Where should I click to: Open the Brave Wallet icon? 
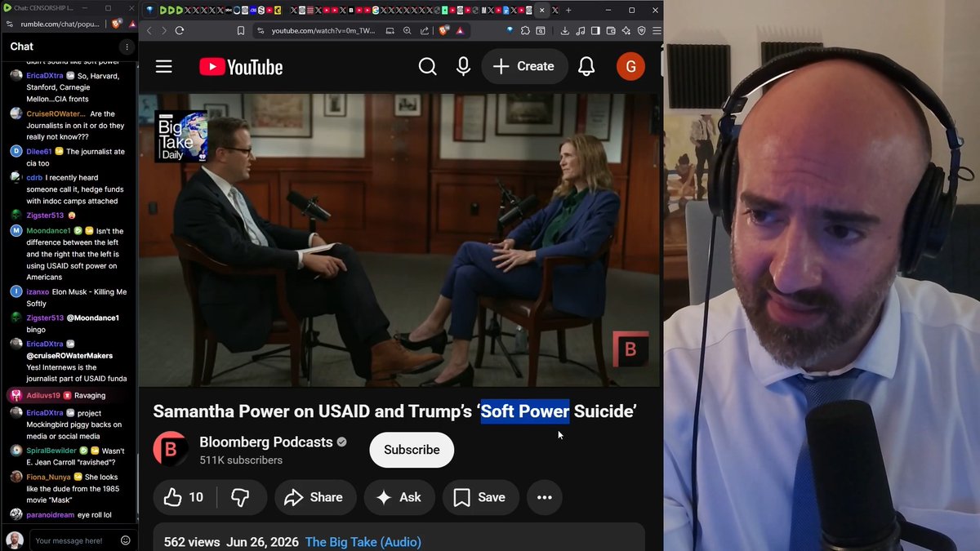[611, 31]
